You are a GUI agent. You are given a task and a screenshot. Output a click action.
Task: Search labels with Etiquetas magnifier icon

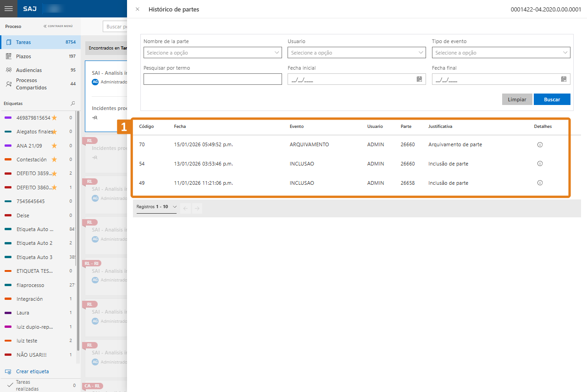pos(72,104)
